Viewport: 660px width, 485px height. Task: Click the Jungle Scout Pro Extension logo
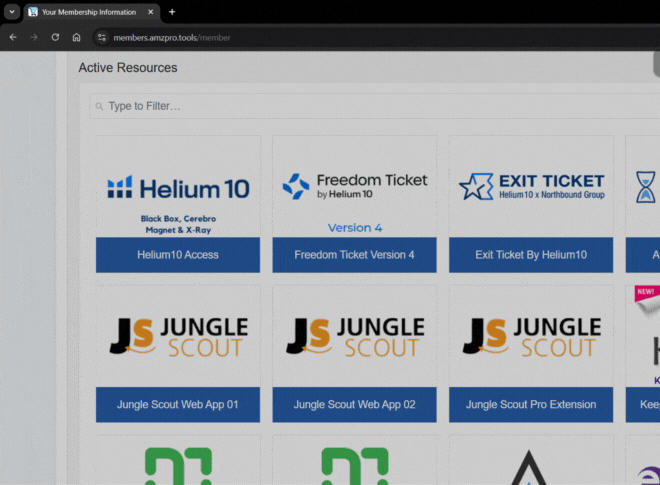[x=532, y=337]
